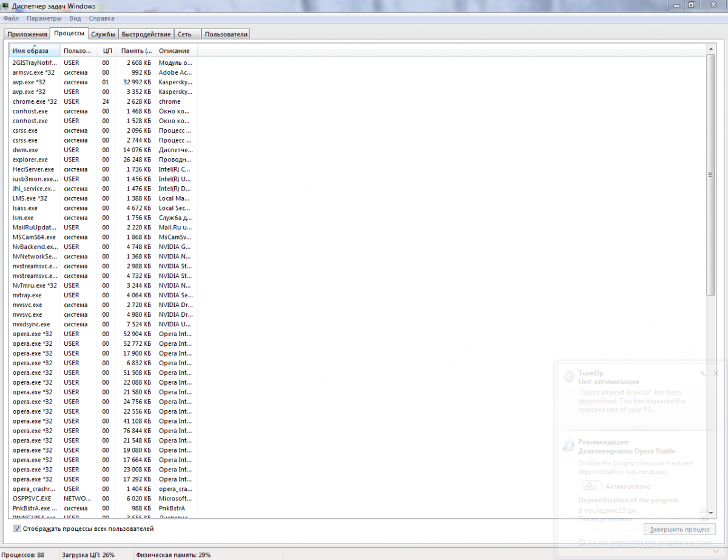Click the process list scroll-down arrow

pos(711,514)
